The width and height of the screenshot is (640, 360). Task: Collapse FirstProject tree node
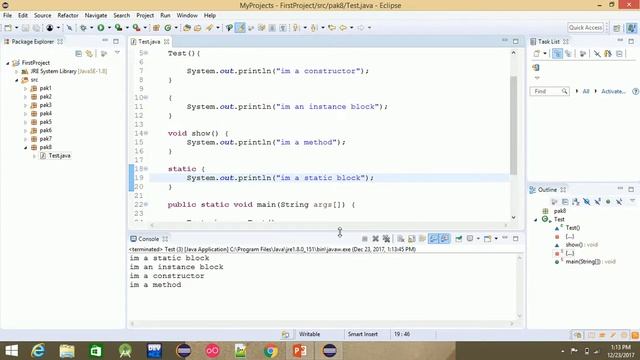[7, 63]
